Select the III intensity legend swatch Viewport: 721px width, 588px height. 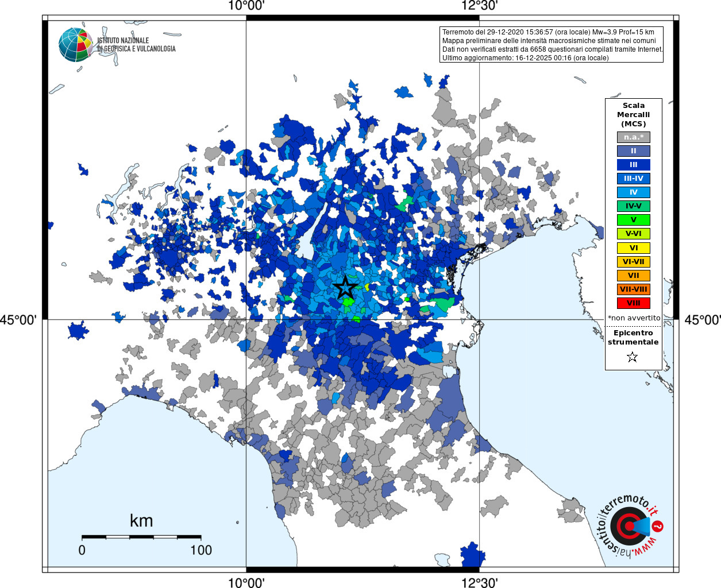(x=634, y=165)
